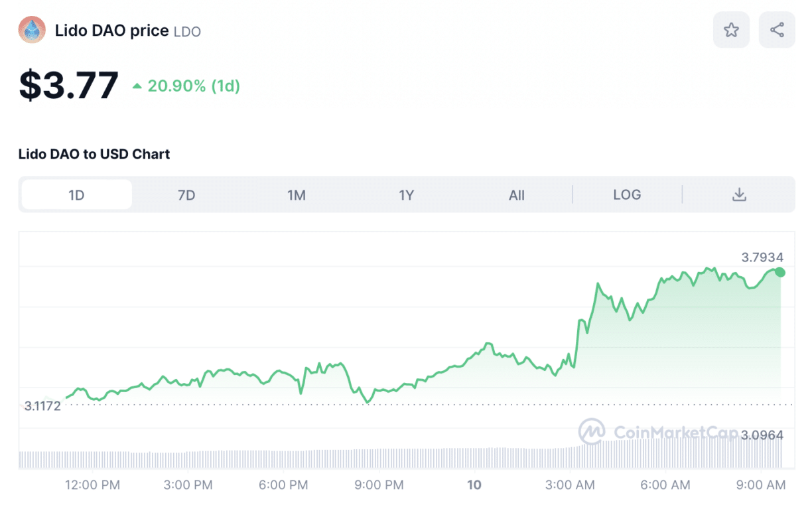
Task: Switch chart to 1M timeframe
Action: point(297,194)
